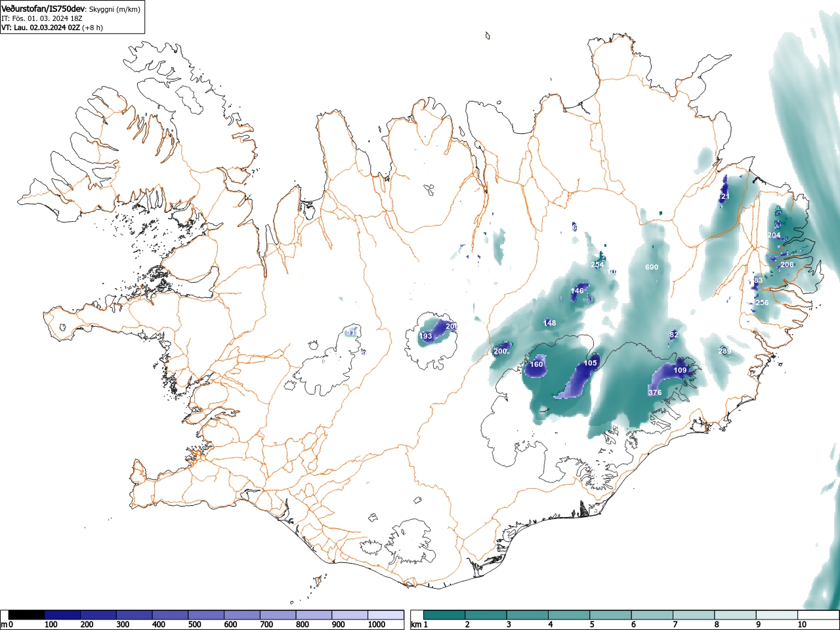Click the 5 tick label in km legend
Image resolution: width=840 pixels, height=630 pixels.
(592, 625)
